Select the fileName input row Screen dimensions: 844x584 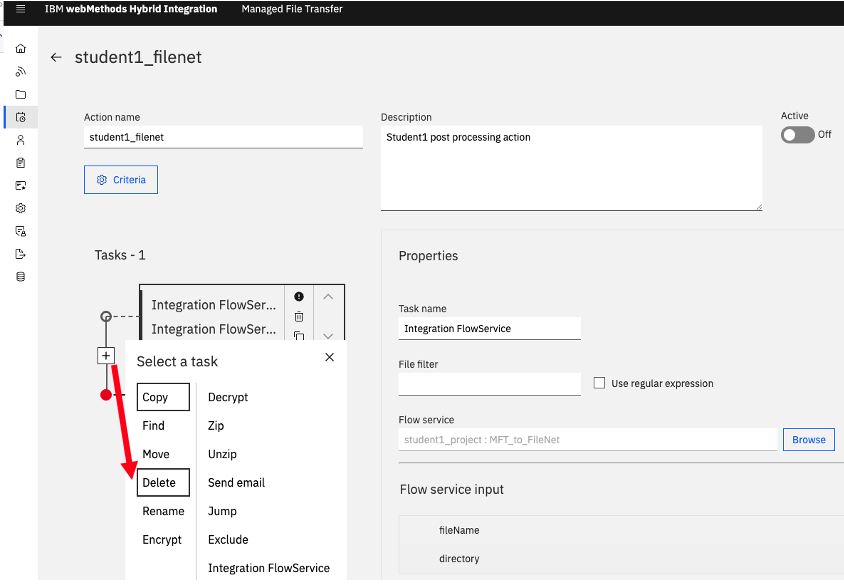tap(621, 530)
